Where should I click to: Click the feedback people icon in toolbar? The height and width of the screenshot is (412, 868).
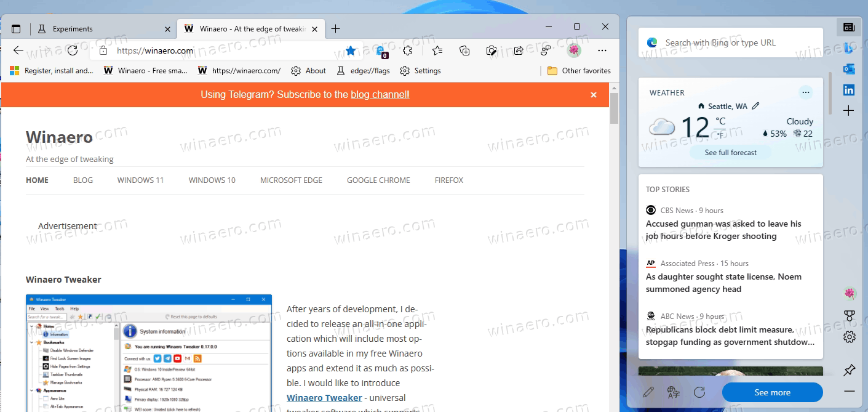[546, 50]
